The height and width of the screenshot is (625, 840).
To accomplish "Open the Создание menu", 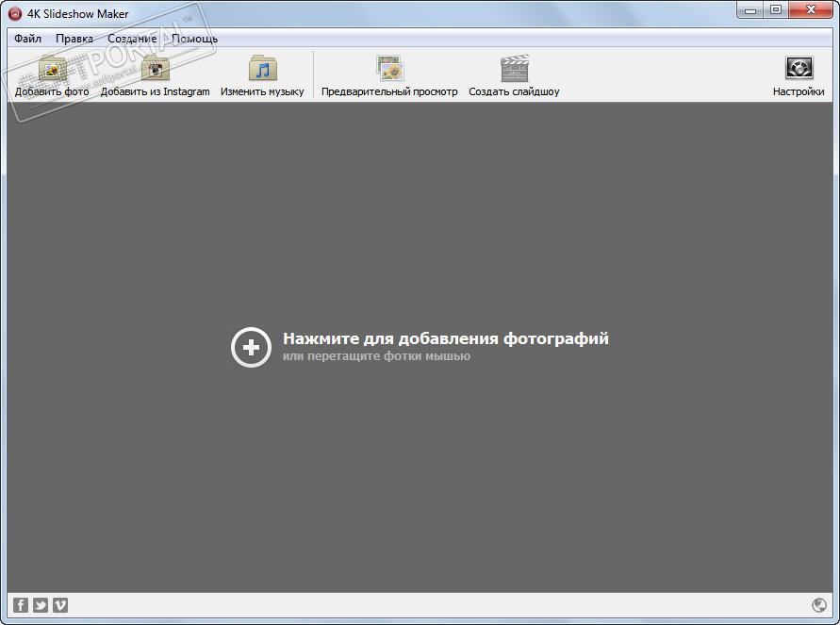I will pyautogui.click(x=132, y=39).
